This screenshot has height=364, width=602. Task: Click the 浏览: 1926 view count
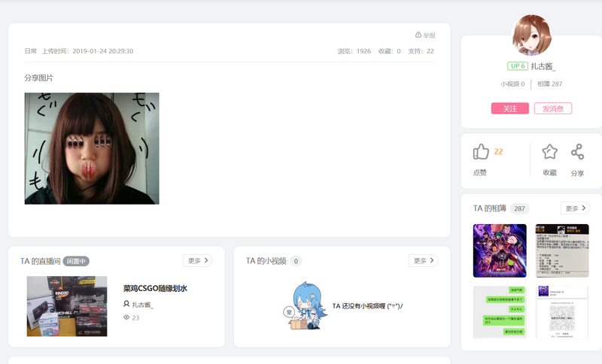[x=354, y=51]
